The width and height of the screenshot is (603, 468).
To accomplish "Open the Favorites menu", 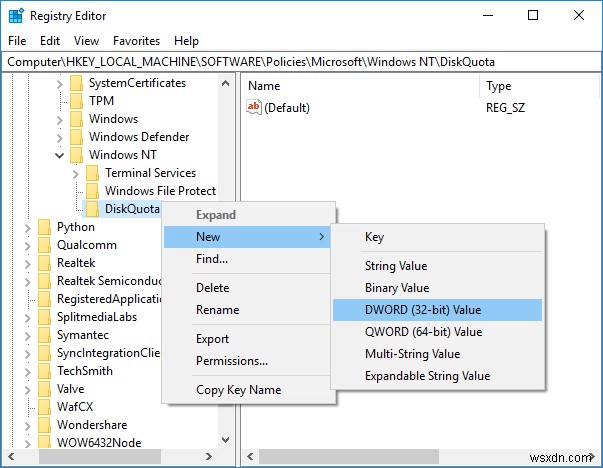I will (136, 41).
